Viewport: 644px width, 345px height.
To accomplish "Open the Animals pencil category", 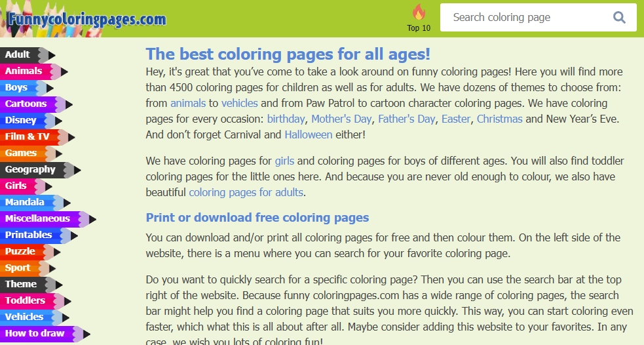I will pos(33,71).
